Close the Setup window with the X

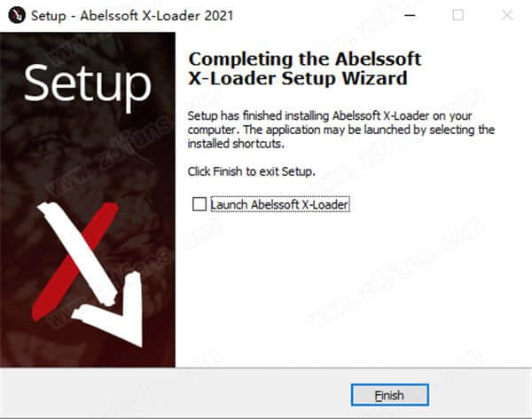tap(507, 15)
